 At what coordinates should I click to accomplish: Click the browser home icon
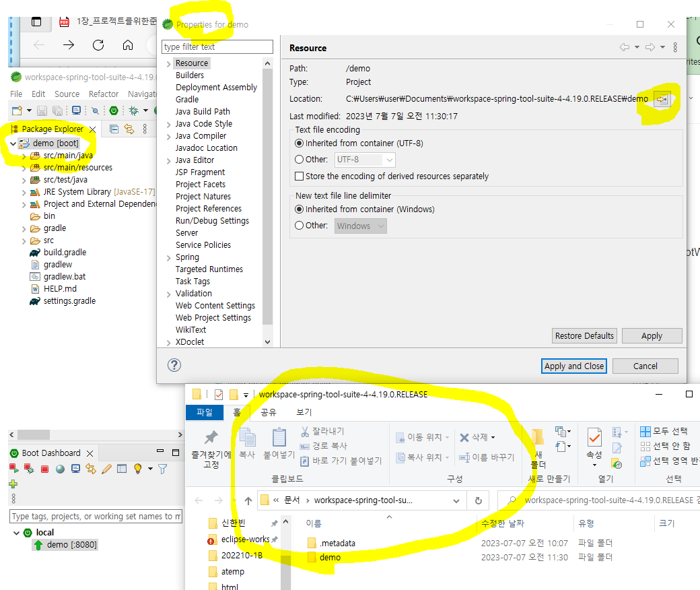pos(128,44)
